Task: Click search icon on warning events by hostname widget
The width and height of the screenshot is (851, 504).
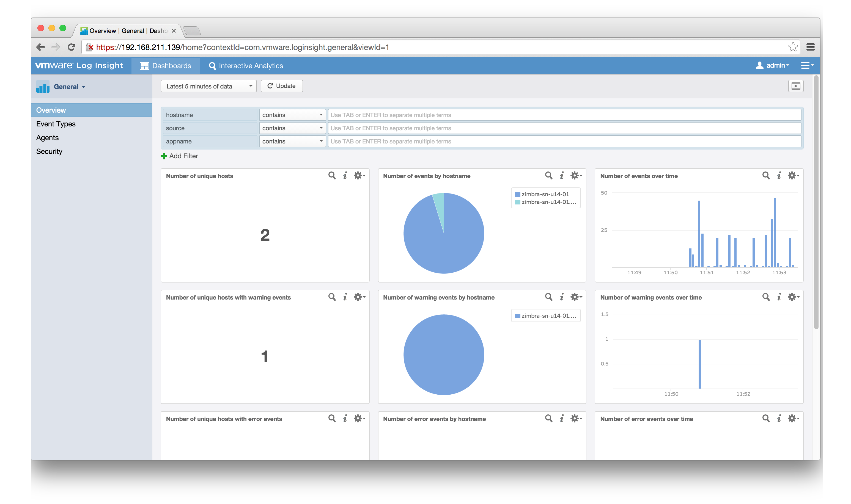Action: (x=548, y=297)
